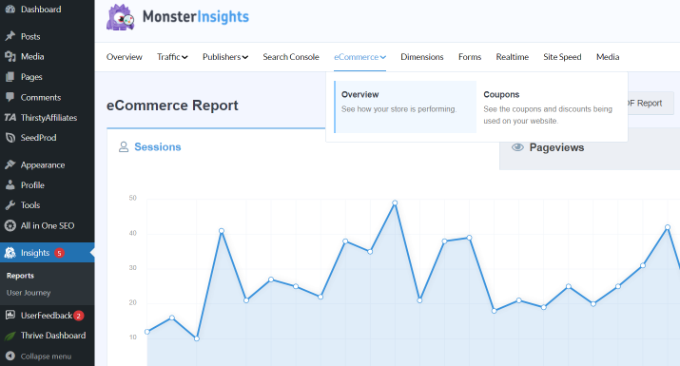The image size is (680, 366).
Task: Open Thrive Dashboard menu label
Action: 53,336
